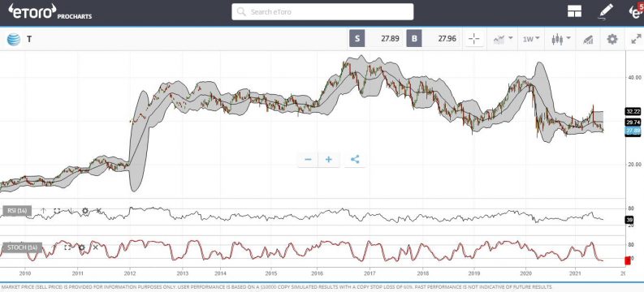
Task: Click the buy price 27.96
Action: coord(447,40)
